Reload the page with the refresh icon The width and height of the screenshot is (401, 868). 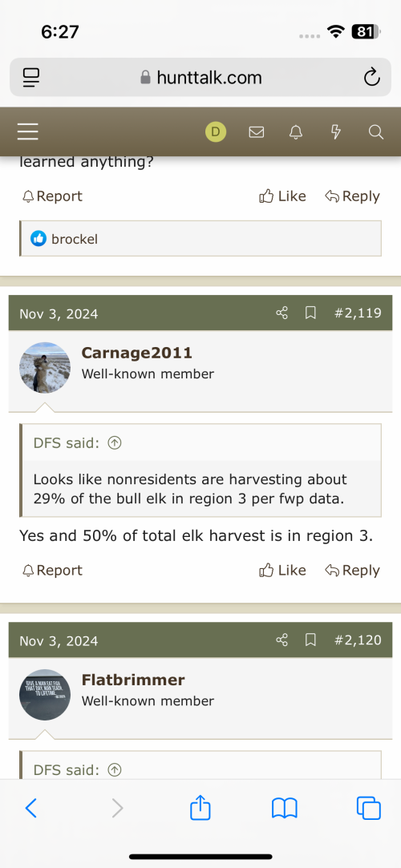(x=371, y=78)
